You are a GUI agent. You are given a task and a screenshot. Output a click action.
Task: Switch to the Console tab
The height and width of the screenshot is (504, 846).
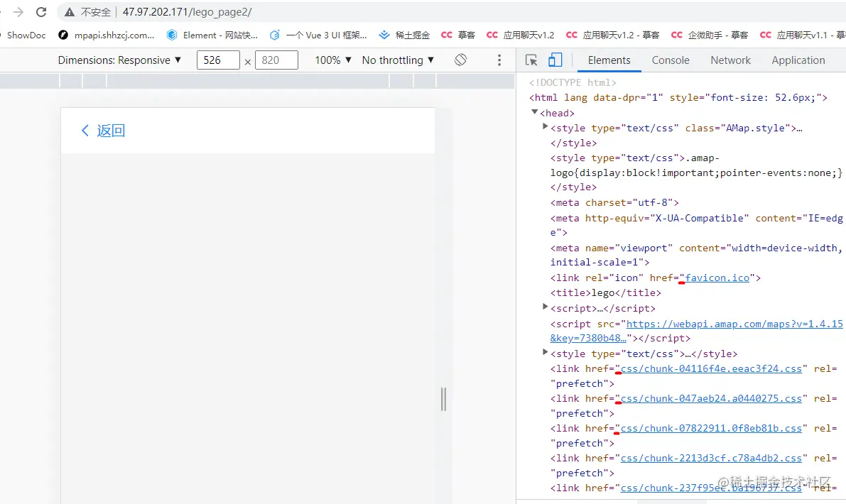(670, 60)
